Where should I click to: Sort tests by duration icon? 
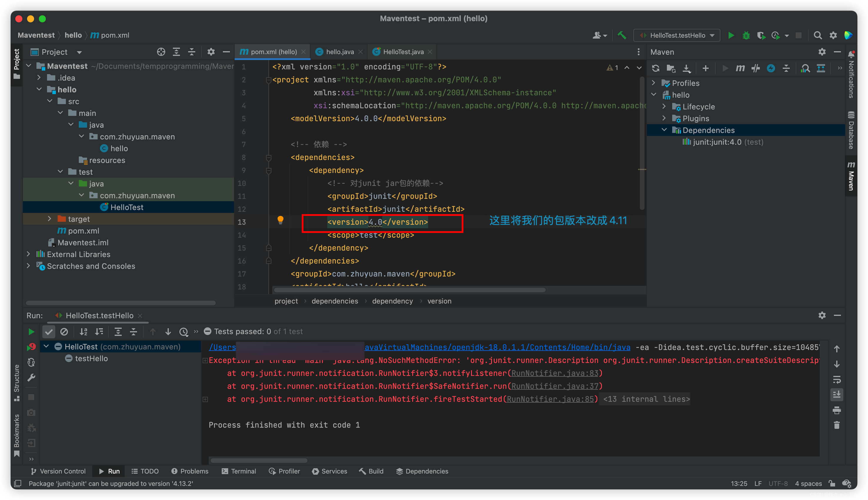pos(99,331)
